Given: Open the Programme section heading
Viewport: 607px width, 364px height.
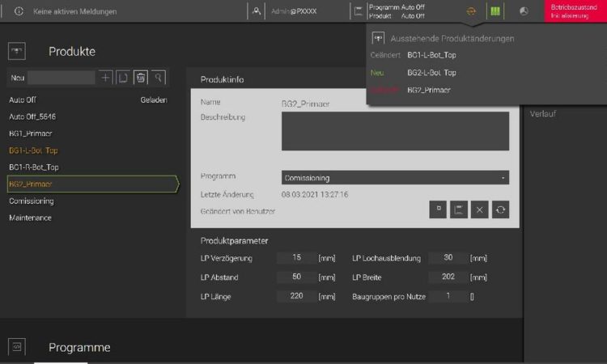Looking at the screenshot, I should click(x=79, y=347).
